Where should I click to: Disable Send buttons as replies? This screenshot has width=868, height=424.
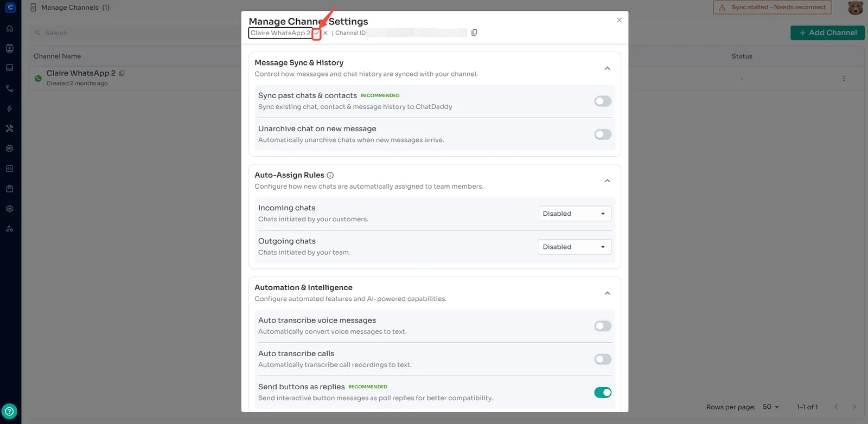[x=603, y=393]
